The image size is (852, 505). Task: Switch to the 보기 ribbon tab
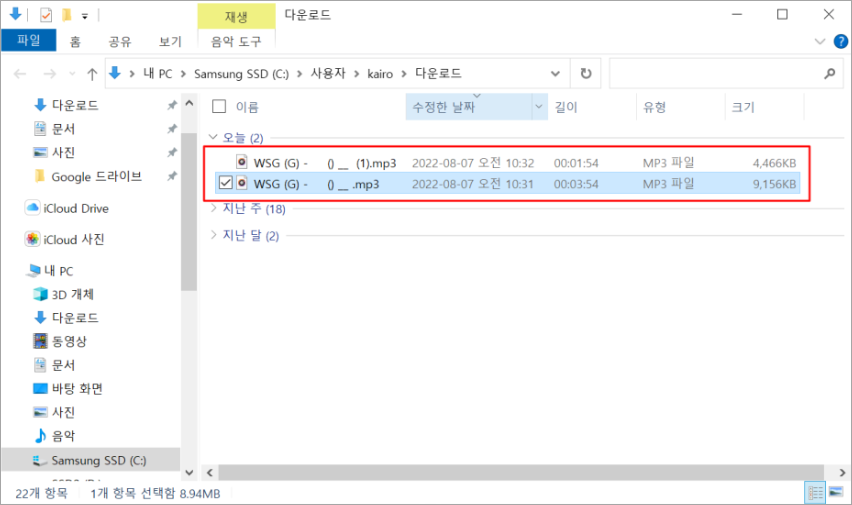(x=170, y=41)
